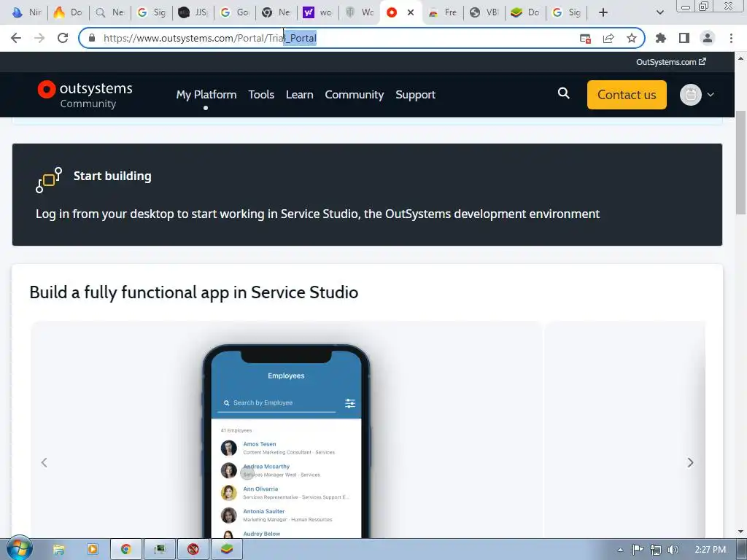747x560 pixels.
Task: Click the share page icon in address bar
Action: pos(608,39)
